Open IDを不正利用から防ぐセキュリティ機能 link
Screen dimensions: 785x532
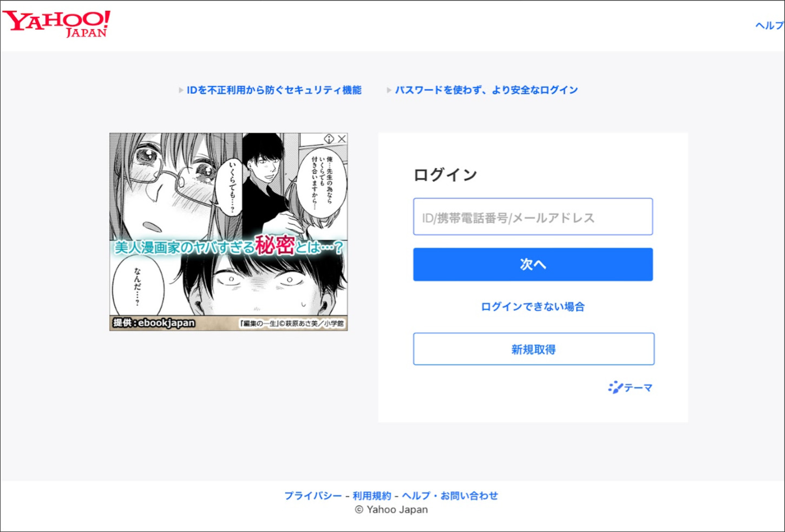274,90
